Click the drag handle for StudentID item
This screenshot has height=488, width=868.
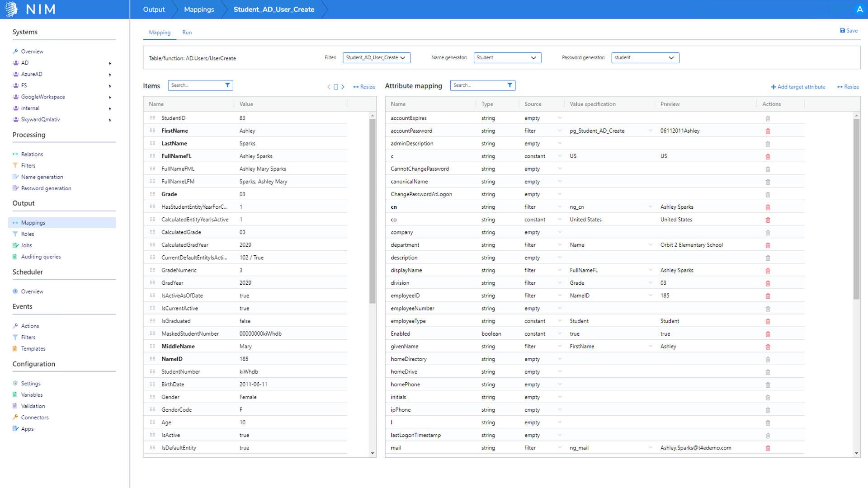(152, 118)
